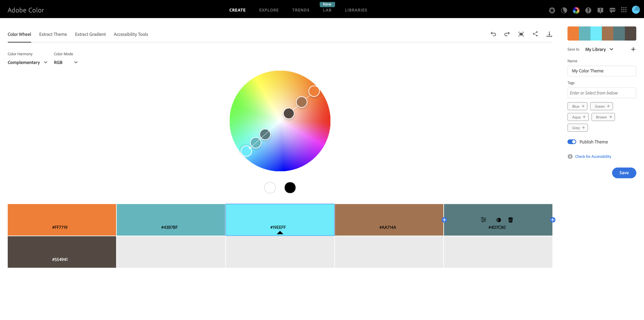Toggle Publish Theme switch off
Viewport: 644px width, 320px height.
click(x=572, y=142)
